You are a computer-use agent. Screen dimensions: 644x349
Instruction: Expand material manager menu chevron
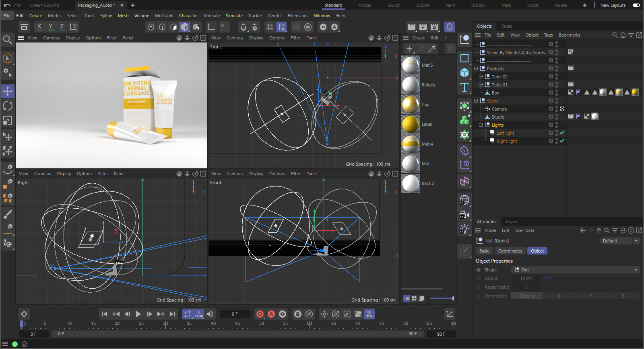tap(446, 38)
